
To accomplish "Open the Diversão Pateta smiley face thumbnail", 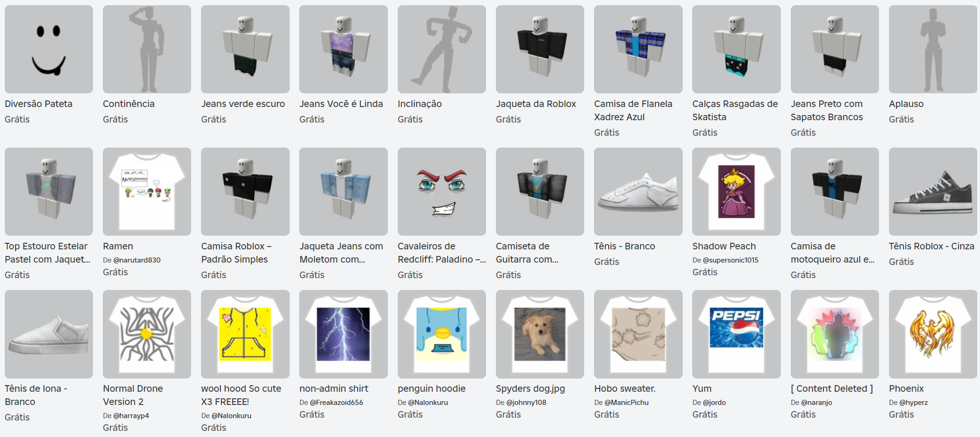I will pyautogui.click(x=49, y=49).
